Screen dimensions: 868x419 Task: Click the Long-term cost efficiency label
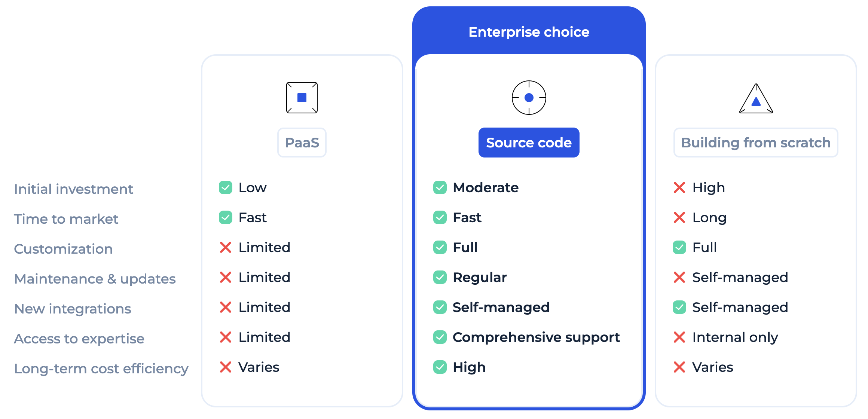point(101,368)
